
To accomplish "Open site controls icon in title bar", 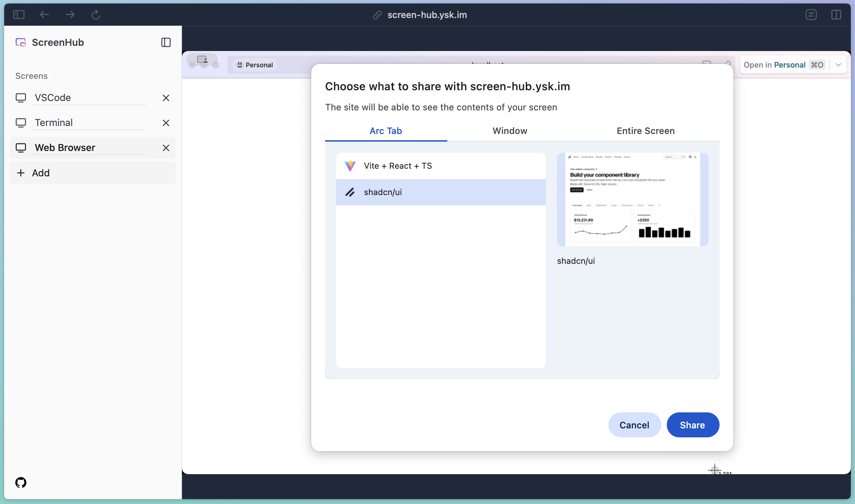I will pos(811,15).
